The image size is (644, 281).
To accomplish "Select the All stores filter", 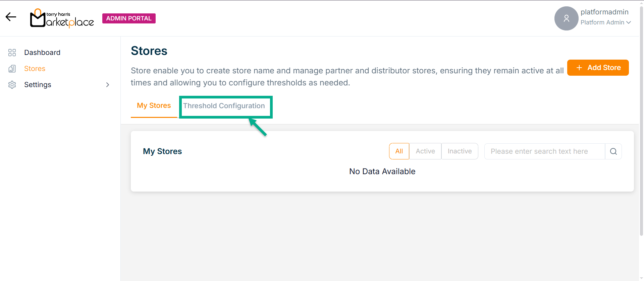I will click(399, 151).
